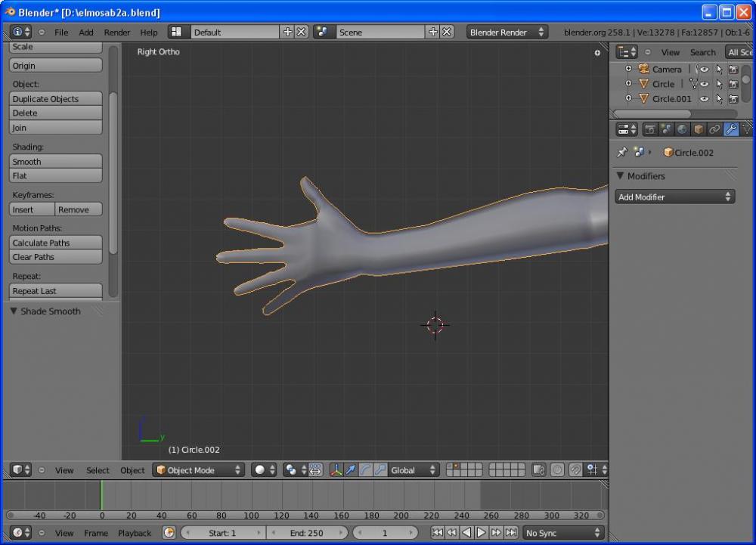Add a new screen layout with plus

tap(288, 33)
